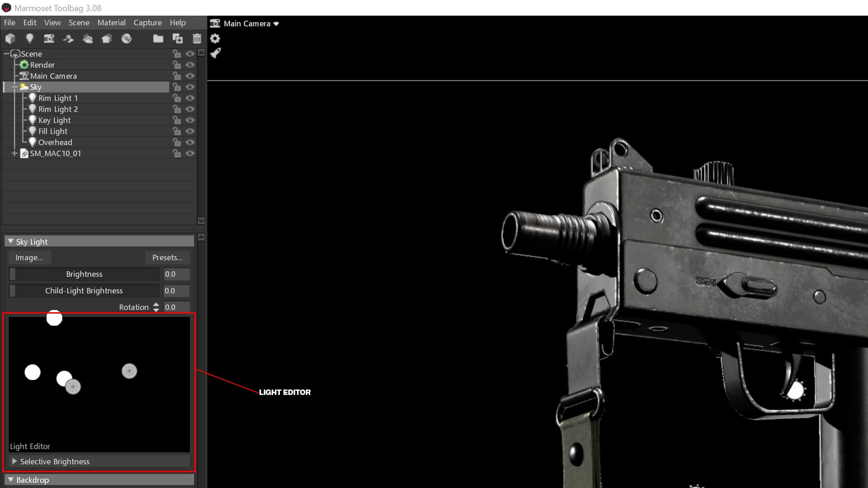Click the Delete selected object icon
Image resolution: width=868 pixels, height=488 pixels.
pos(197,38)
